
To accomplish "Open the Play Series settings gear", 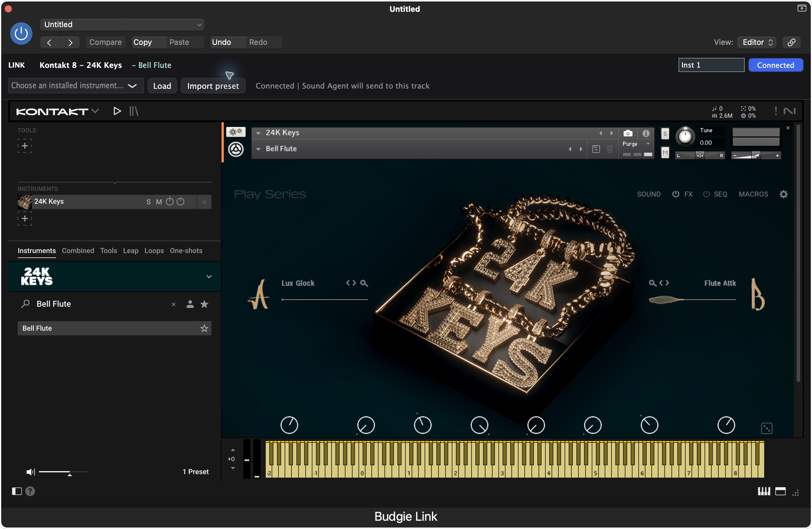I will [x=784, y=194].
